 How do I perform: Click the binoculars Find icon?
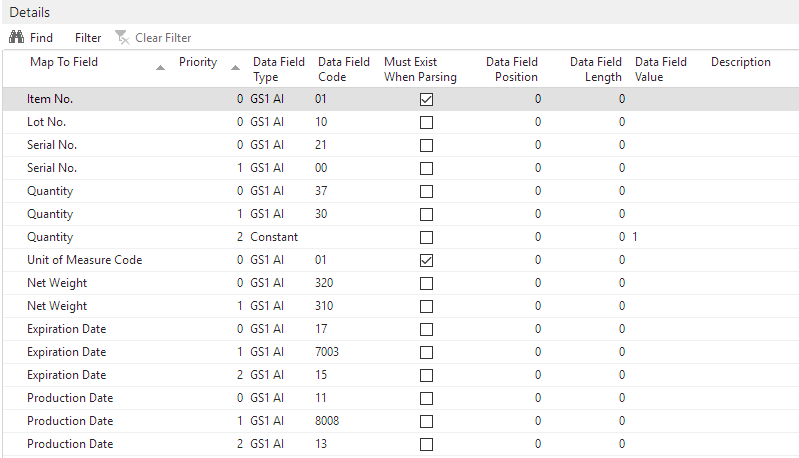16,38
